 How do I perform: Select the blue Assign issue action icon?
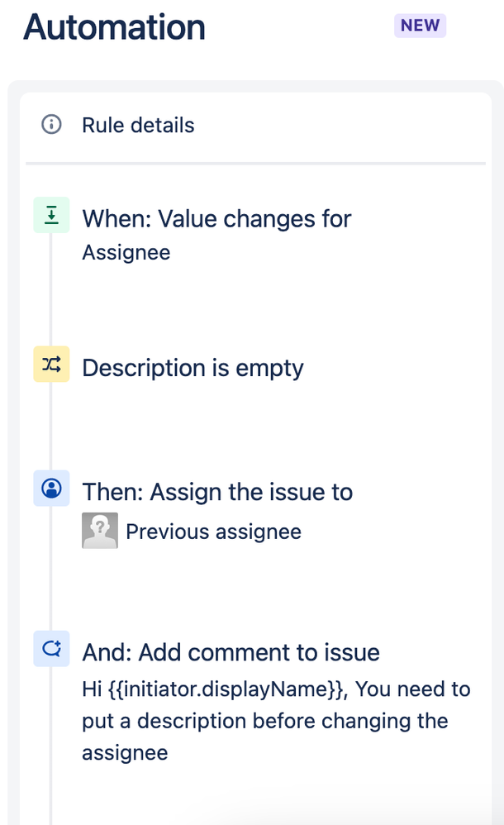tap(50, 489)
